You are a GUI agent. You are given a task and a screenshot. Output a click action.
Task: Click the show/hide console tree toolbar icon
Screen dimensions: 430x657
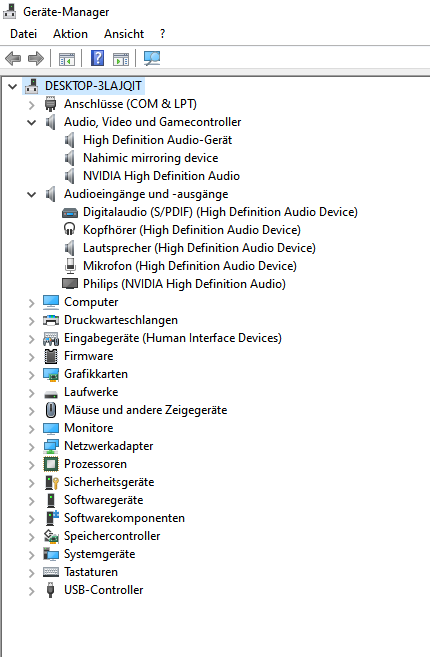coord(67,59)
